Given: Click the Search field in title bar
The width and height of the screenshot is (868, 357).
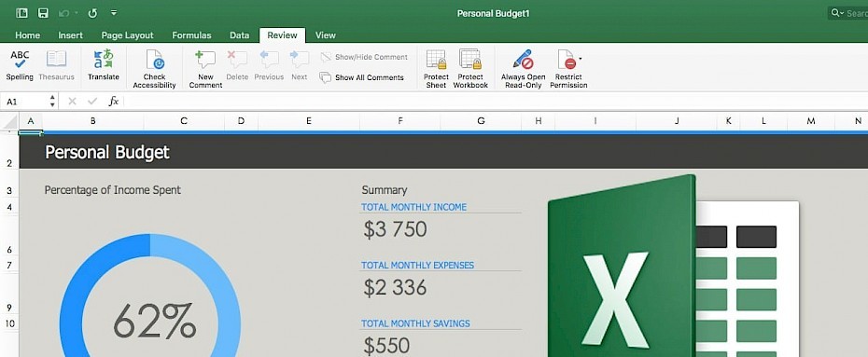Looking at the screenshot, I should coord(847,13).
